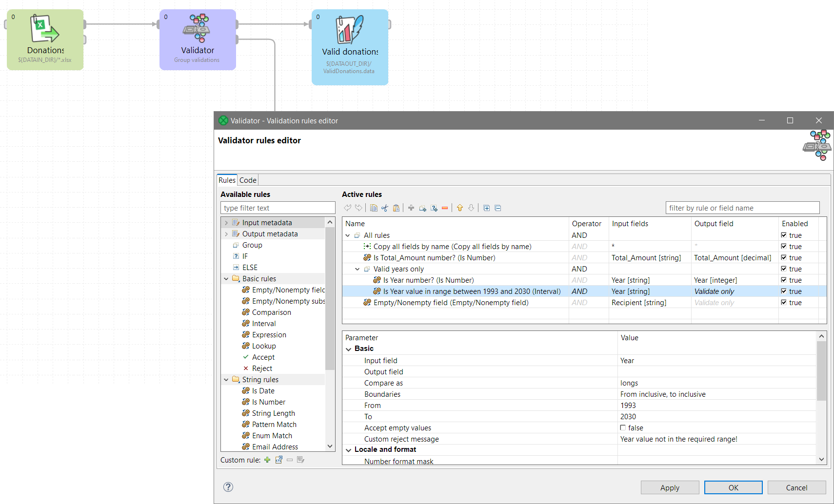Image resolution: width=834 pixels, height=504 pixels.
Task: Disable the Is Year number rule checkbox
Action: tap(785, 280)
